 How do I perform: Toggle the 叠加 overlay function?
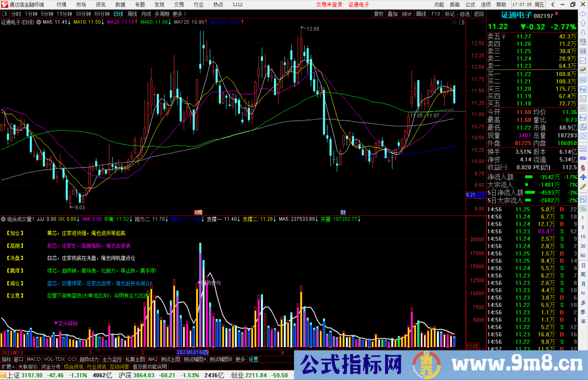pos(393,14)
